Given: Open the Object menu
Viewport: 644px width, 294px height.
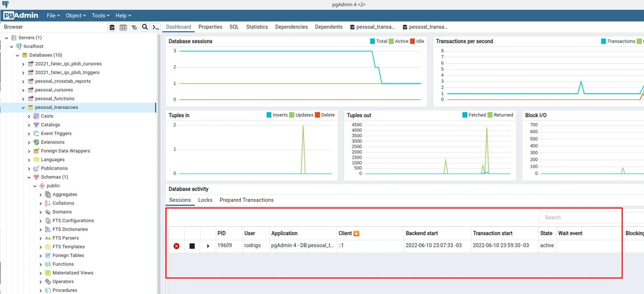Looking at the screenshot, I should [x=76, y=16].
